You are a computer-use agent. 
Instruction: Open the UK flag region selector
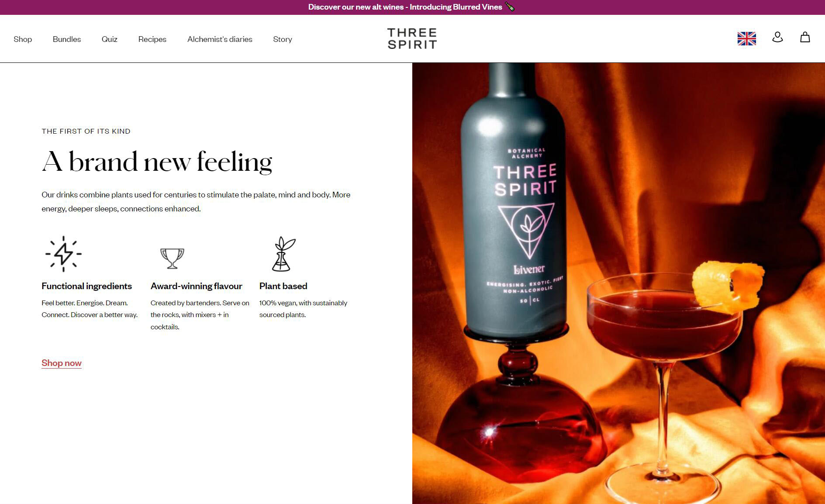tap(746, 38)
